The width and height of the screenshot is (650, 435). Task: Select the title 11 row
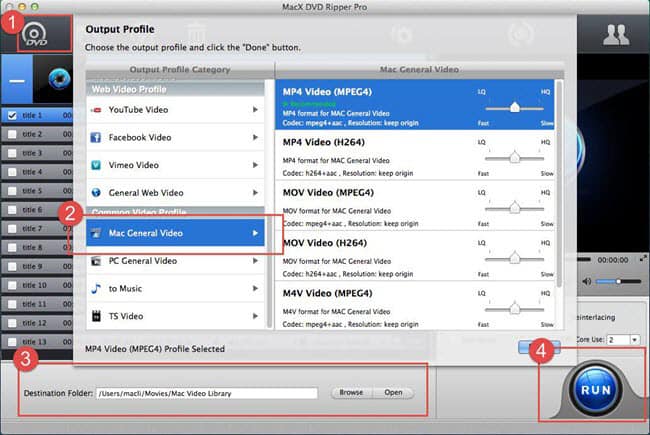(37, 304)
